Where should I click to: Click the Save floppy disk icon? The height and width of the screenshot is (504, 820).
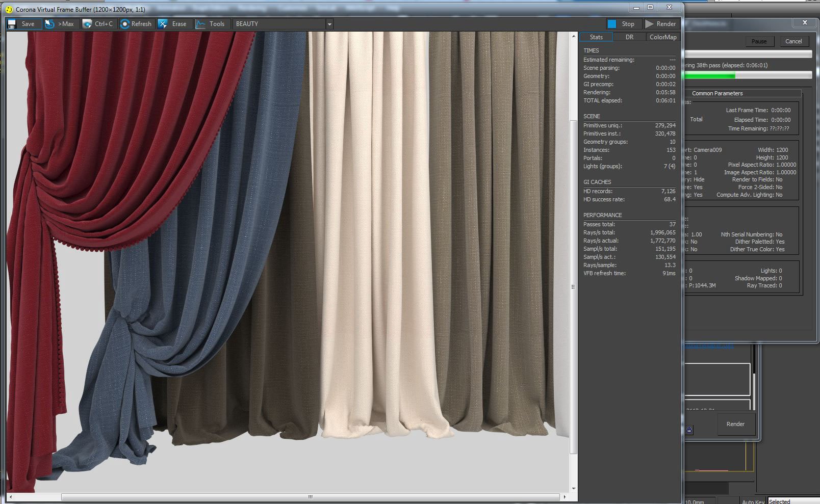(12, 24)
